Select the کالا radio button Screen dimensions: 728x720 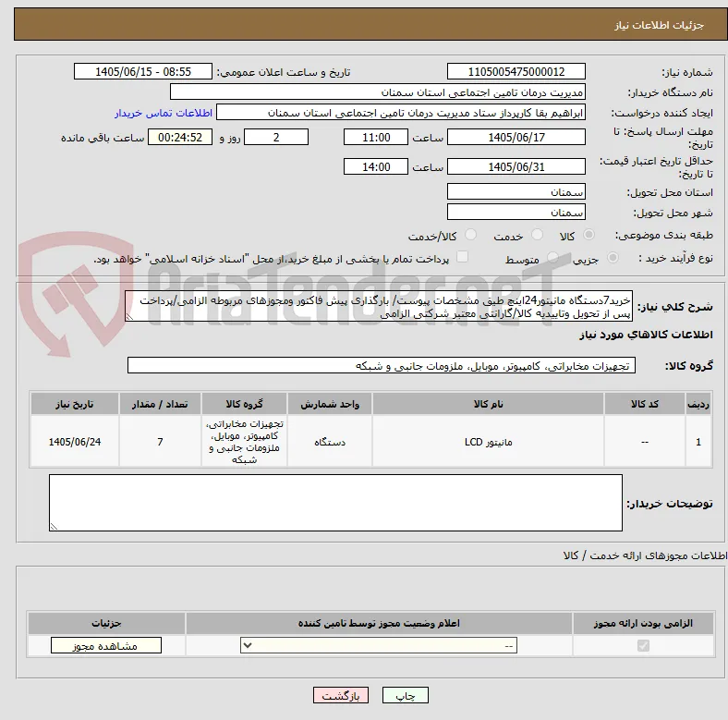click(588, 235)
